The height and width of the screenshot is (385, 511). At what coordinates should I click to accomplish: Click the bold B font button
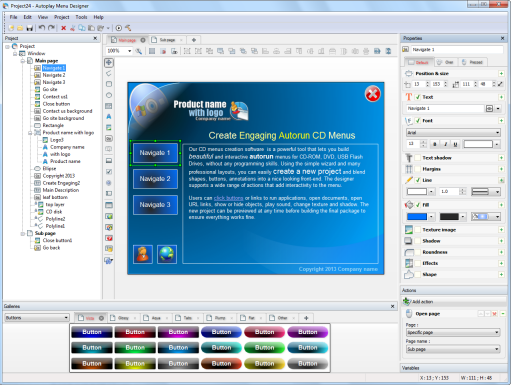(x=434, y=144)
